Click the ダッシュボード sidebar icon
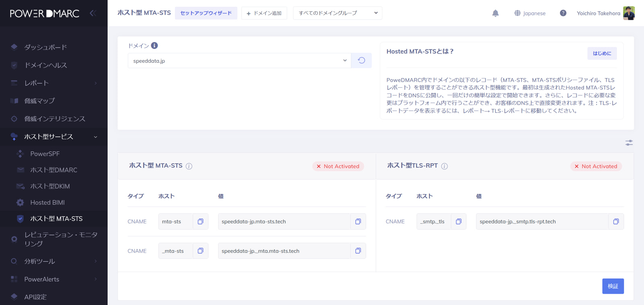Viewport: 644px width, 305px height. coord(14,47)
